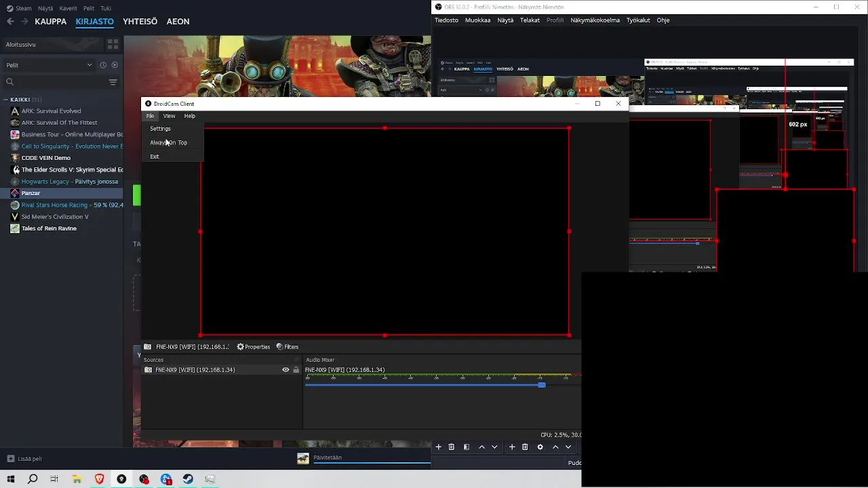868x488 pixels.
Task: Add a source with the right plus icon
Action: click(x=512, y=447)
